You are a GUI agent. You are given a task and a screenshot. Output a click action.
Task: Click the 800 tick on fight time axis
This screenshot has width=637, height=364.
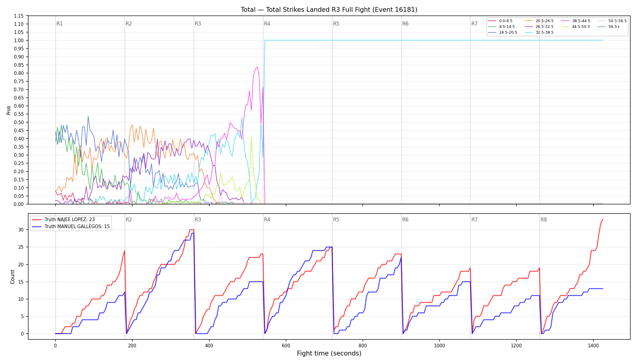363,345
